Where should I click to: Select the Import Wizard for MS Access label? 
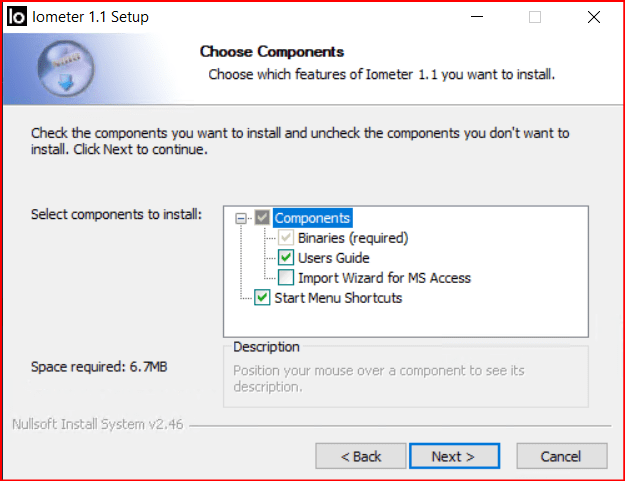pyautogui.click(x=384, y=278)
